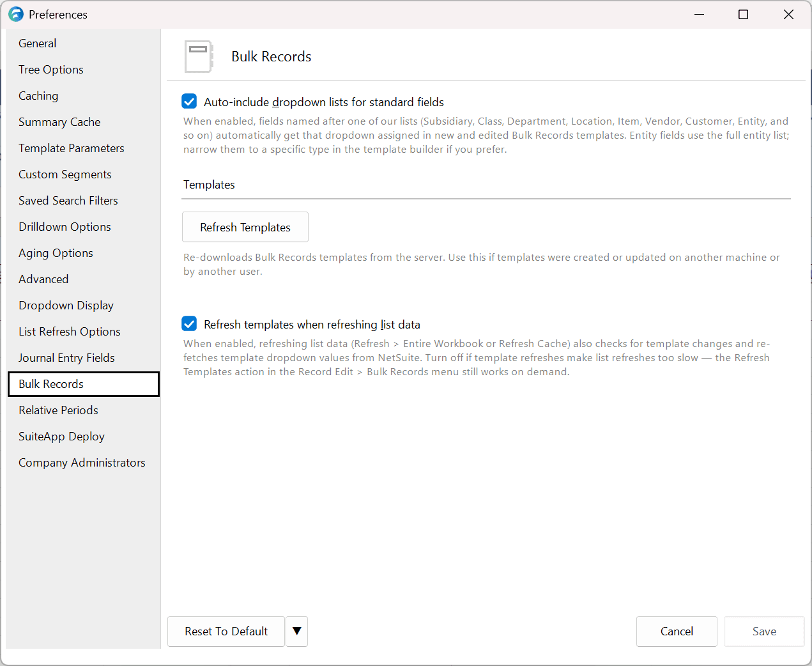Open Company Administrators settings

83,463
